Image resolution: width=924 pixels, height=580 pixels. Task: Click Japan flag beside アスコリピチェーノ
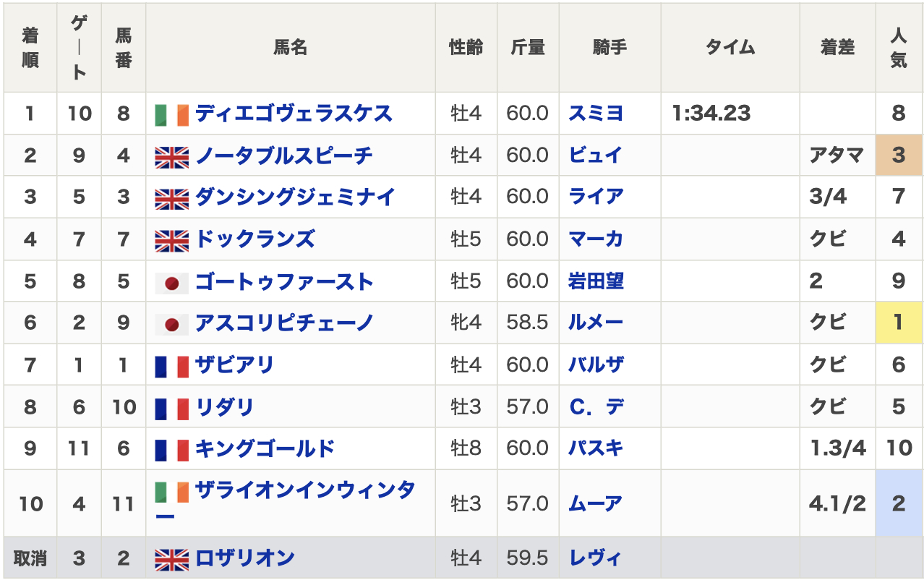point(172,325)
